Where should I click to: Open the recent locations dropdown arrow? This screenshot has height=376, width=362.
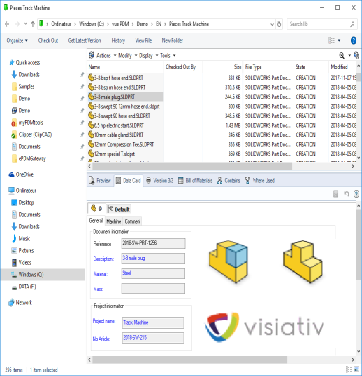click(x=25, y=24)
